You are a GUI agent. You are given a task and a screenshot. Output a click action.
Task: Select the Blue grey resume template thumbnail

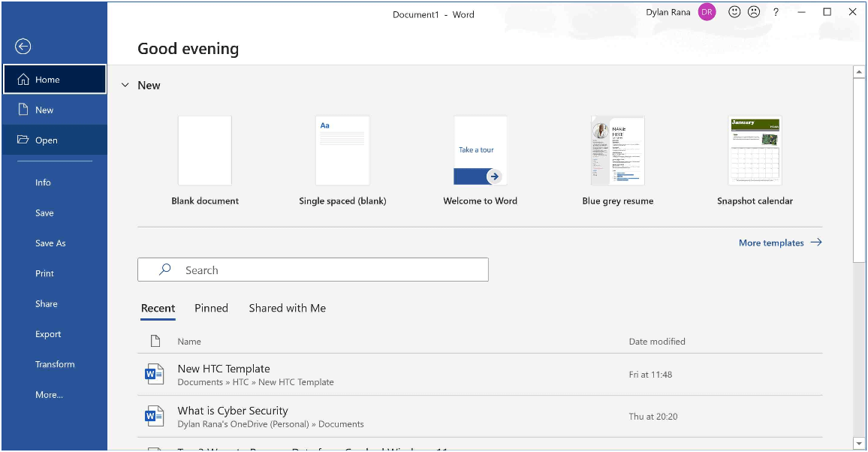tap(617, 150)
